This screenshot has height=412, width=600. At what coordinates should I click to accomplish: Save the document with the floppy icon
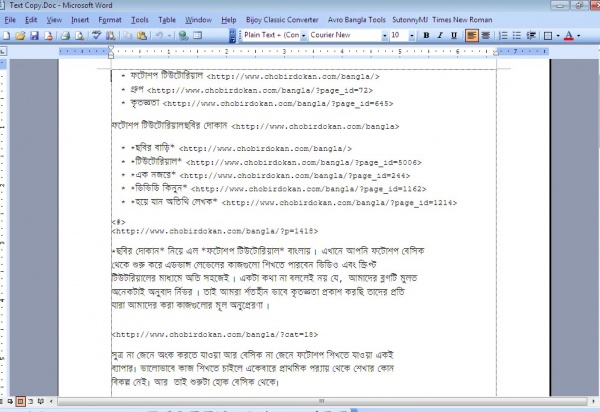click(x=34, y=36)
